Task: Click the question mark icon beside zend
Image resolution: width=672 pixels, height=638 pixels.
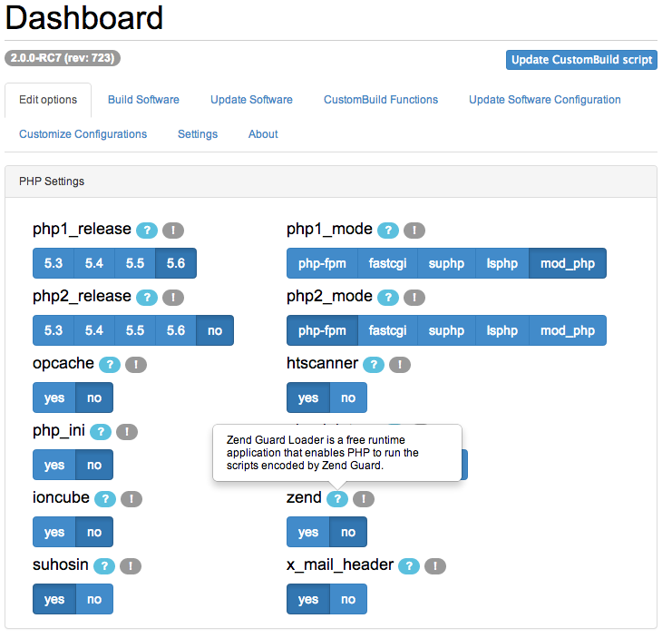Action: point(336,498)
